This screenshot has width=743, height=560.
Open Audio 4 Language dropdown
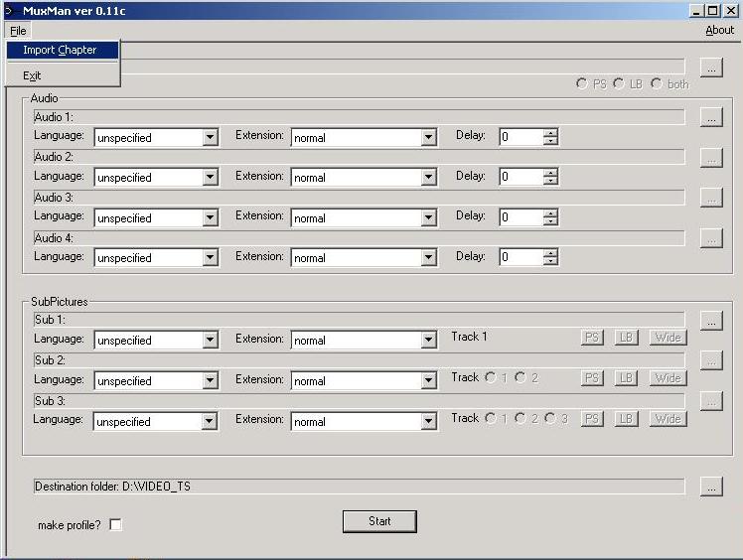tap(210, 258)
